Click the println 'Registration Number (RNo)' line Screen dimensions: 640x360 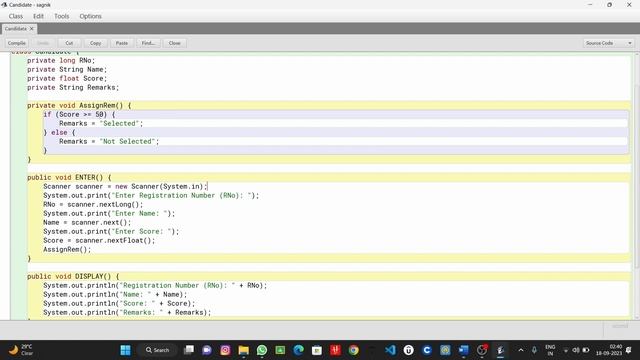tap(155, 285)
